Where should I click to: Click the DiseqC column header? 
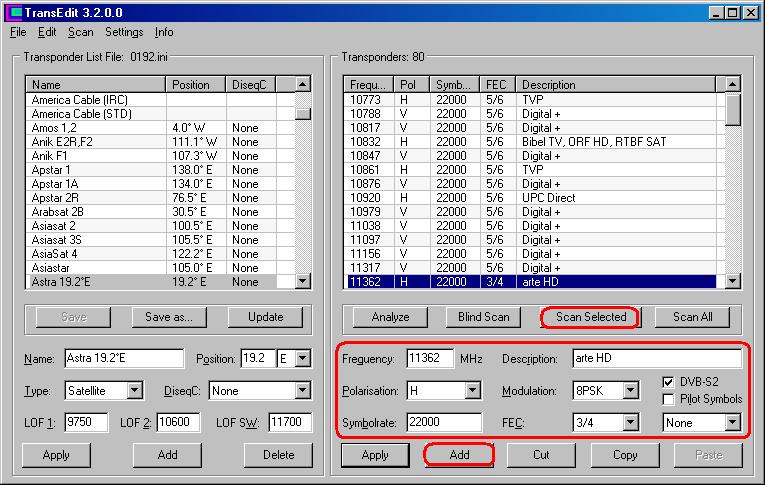click(x=251, y=84)
